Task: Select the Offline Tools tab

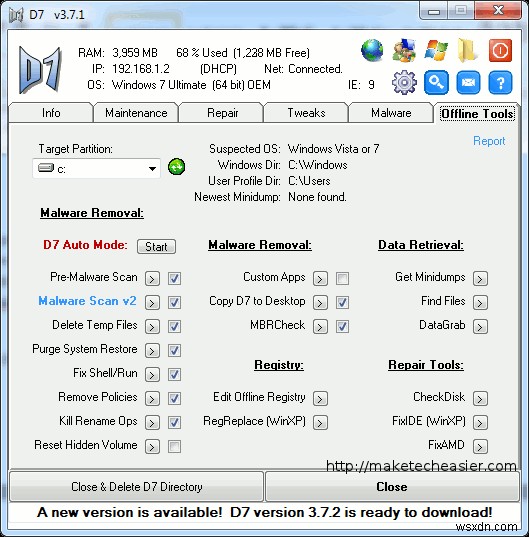Action: click(x=477, y=113)
